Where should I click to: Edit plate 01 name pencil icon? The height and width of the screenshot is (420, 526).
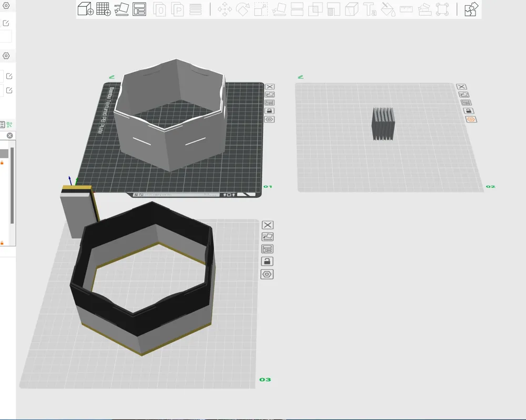coord(112,77)
